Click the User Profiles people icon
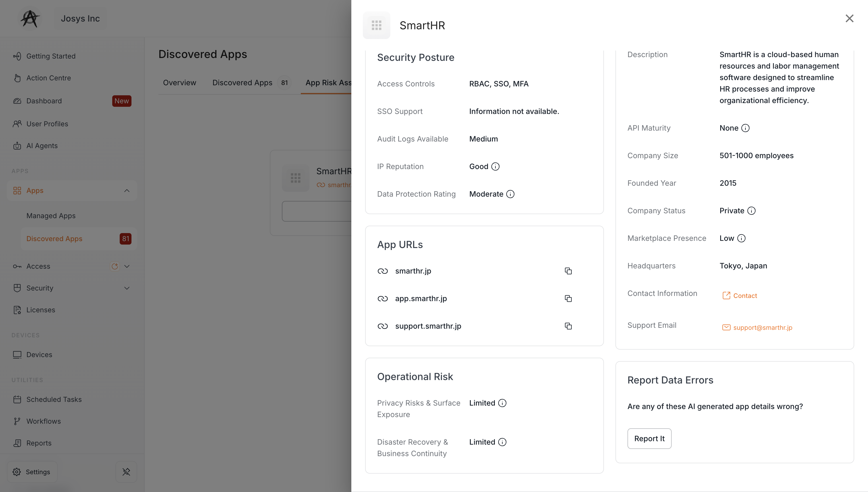This screenshot has width=868, height=492. (17, 124)
